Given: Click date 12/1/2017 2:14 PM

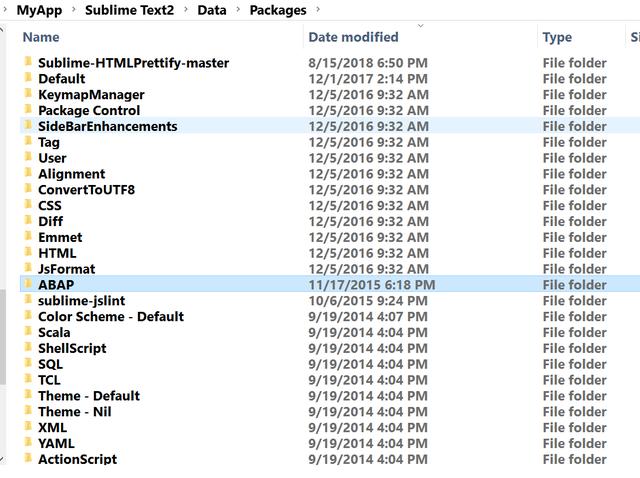Looking at the screenshot, I should coord(368,79).
